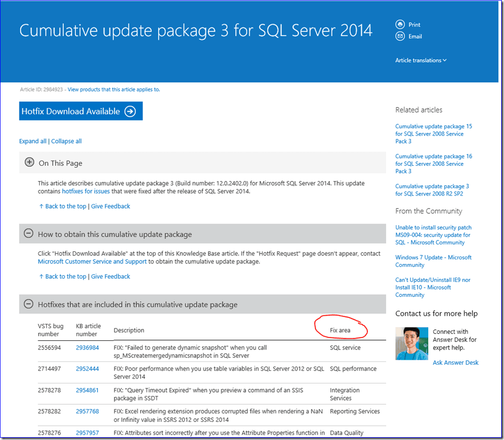Viewport: 504px width, 440px height.
Task: Click the KB article number column header
Action: click(88, 330)
